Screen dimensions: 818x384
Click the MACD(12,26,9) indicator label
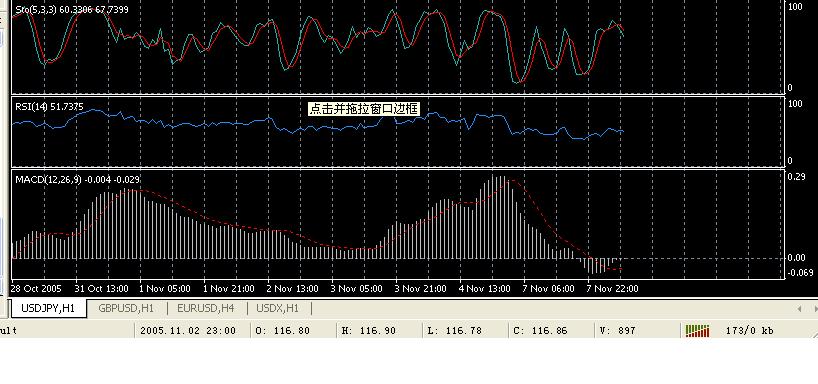point(77,179)
